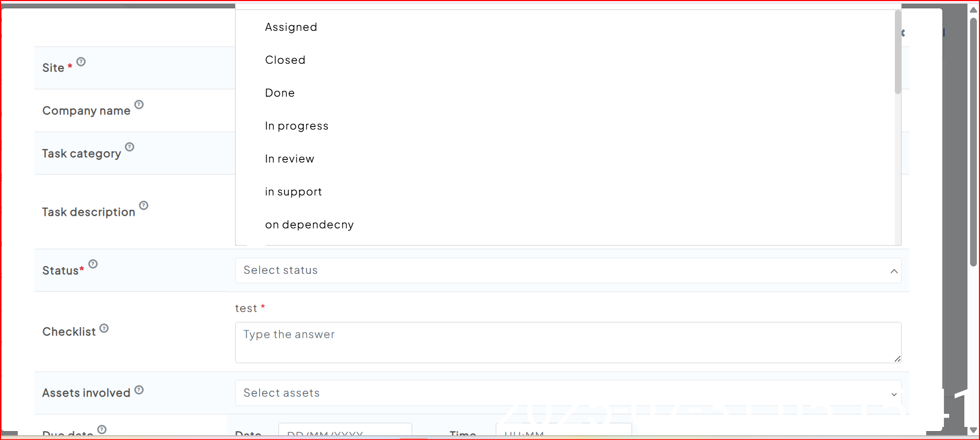Click the help icon next to Site
Image resolution: width=980 pixels, height=440 pixels.
(81, 62)
